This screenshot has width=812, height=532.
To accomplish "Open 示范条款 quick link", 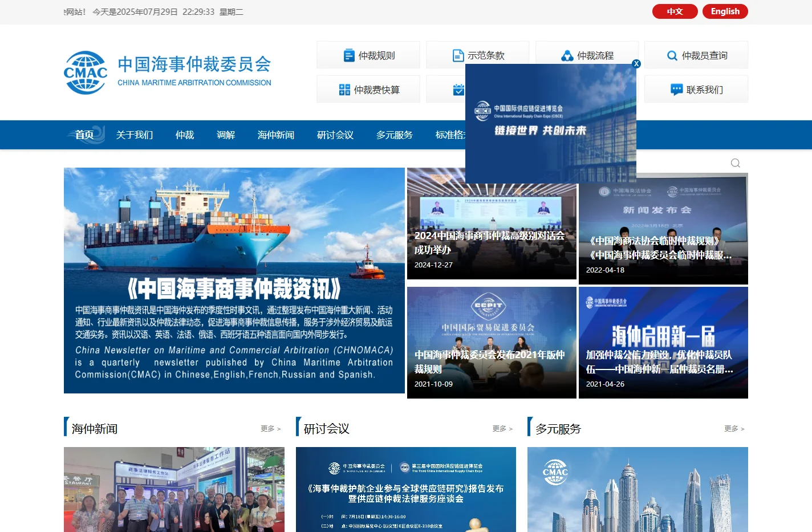I will coord(477,55).
